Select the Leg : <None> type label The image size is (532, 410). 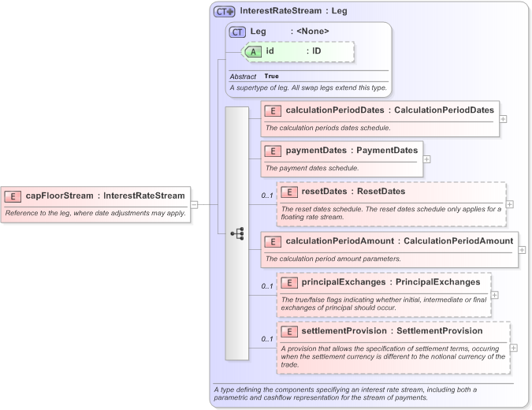[x=289, y=32]
